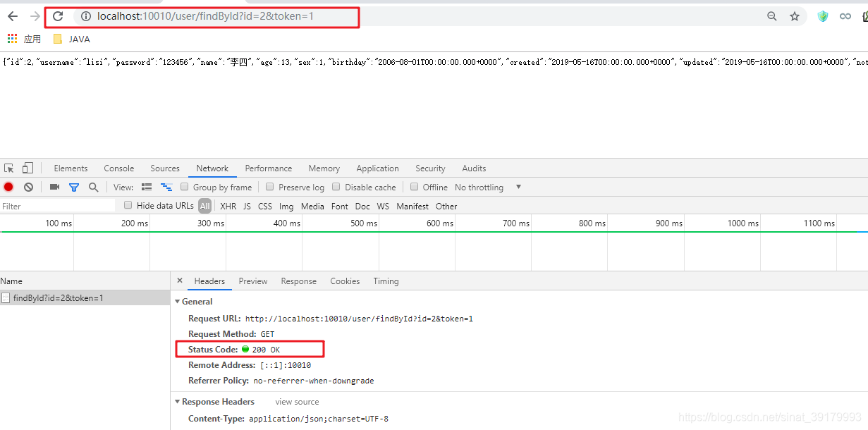Clear the network log
Viewport: 868px width, 430px height.
point(28,187)
